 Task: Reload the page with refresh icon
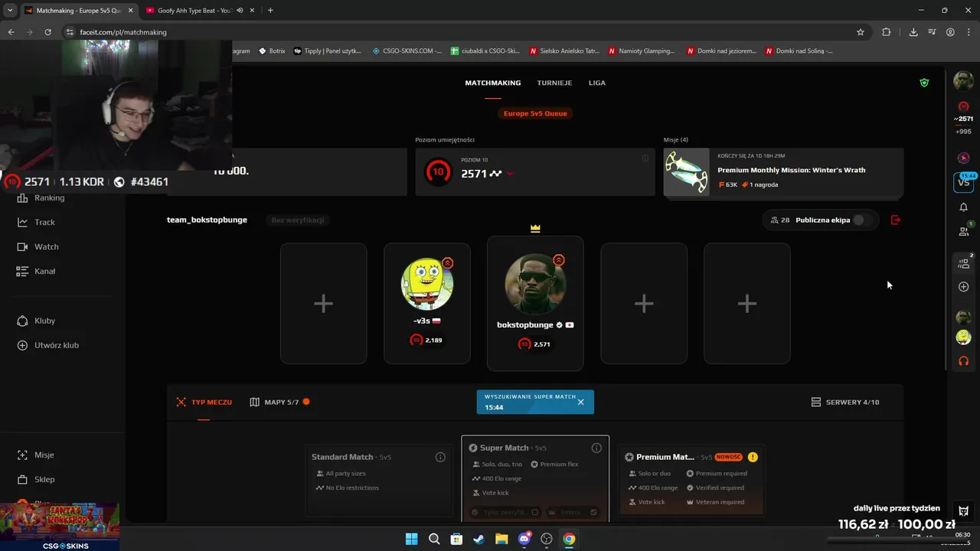(x=48, y=32)
